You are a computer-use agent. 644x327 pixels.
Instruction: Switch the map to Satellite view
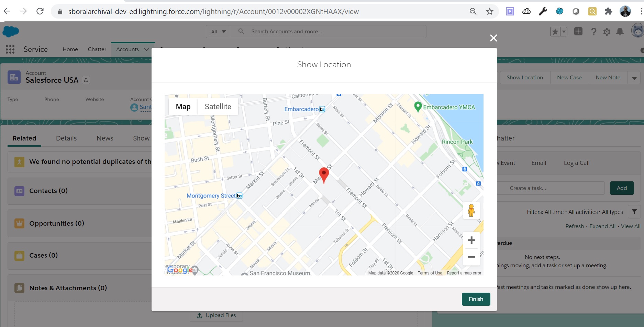coord(218,106)
